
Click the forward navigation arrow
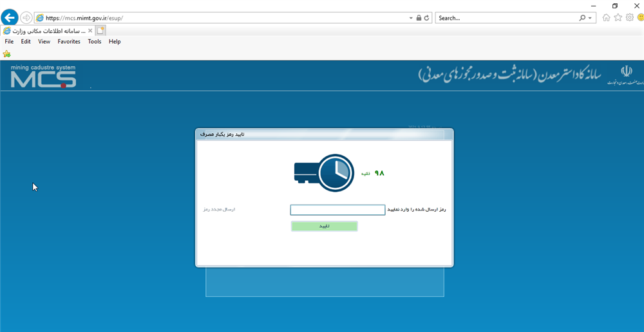coord(26,18)
